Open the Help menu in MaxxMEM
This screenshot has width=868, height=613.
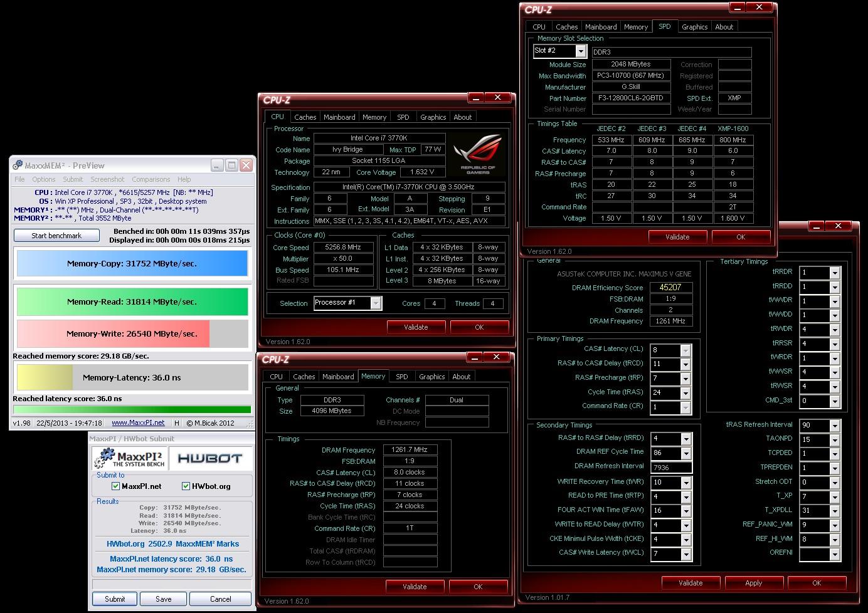click(x=184, y=179)
